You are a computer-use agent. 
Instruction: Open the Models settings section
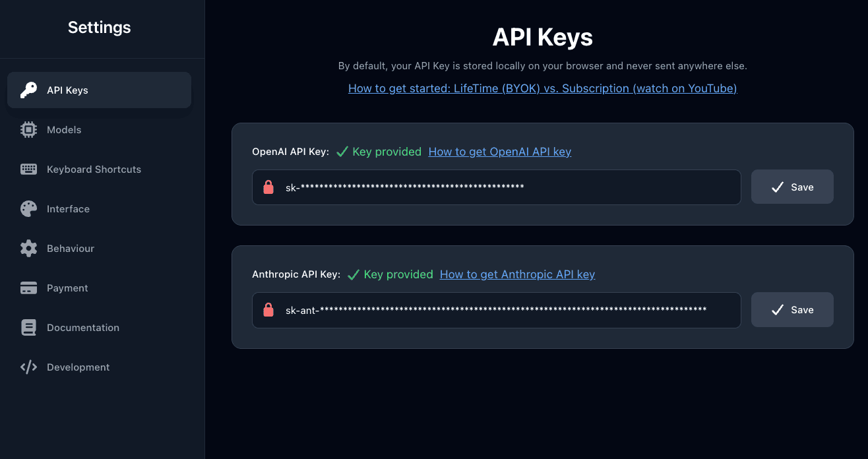click(x=64, y=130)
